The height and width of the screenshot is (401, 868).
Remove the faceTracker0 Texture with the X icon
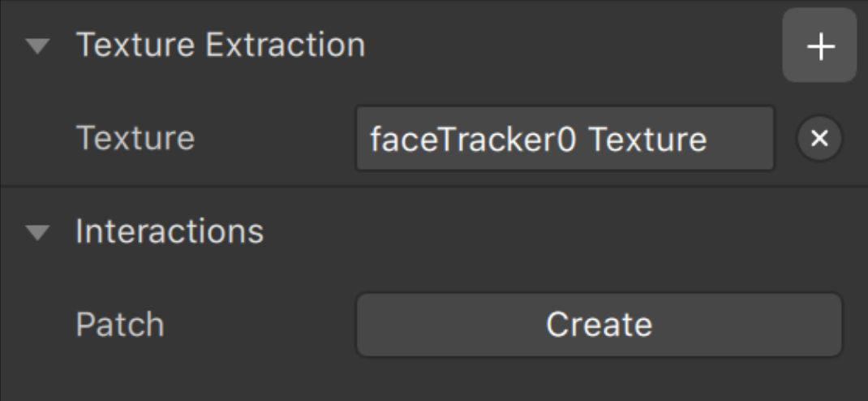click(x=819, y=139)
